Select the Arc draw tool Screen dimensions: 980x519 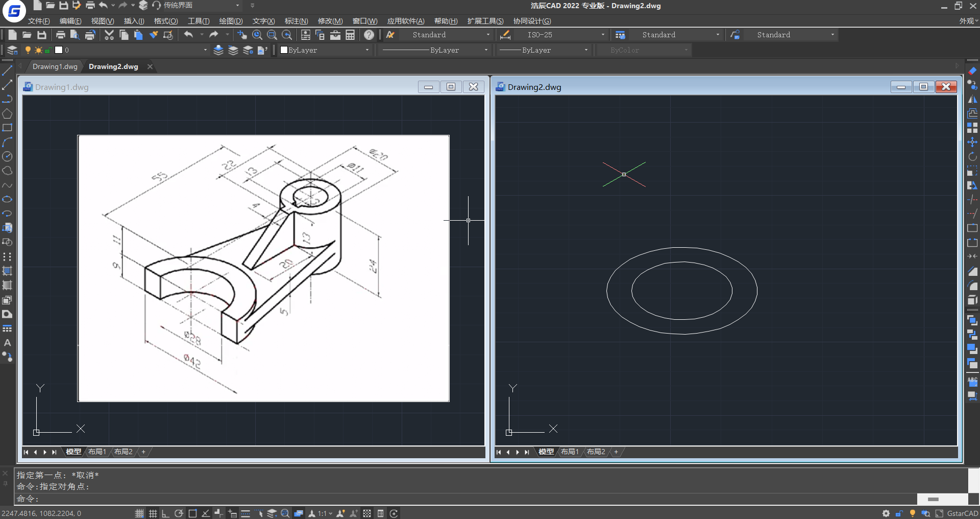pyautogui.click(x=7, y=142)
